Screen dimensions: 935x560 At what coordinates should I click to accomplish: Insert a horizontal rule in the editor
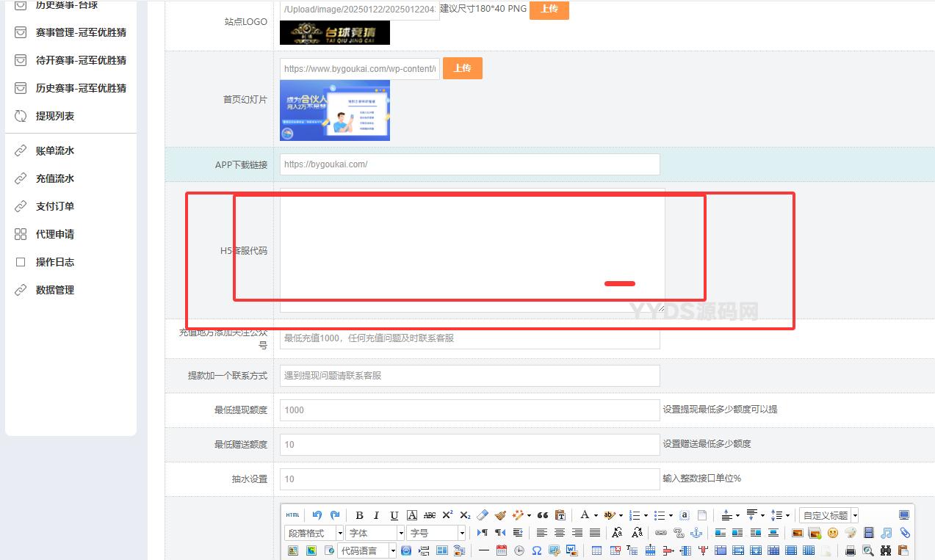click(x=483, y=549)
